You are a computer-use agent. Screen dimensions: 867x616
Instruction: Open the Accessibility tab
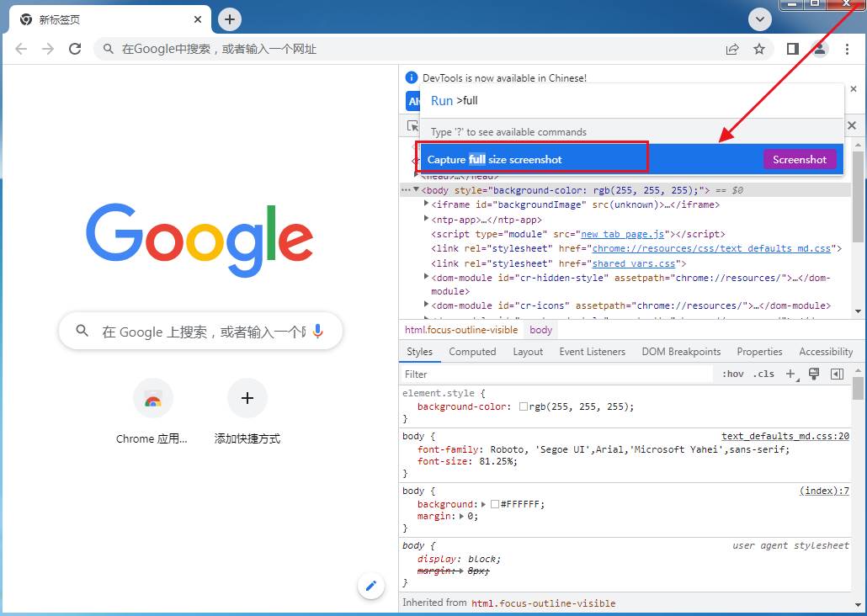click(x=826, y=352)
